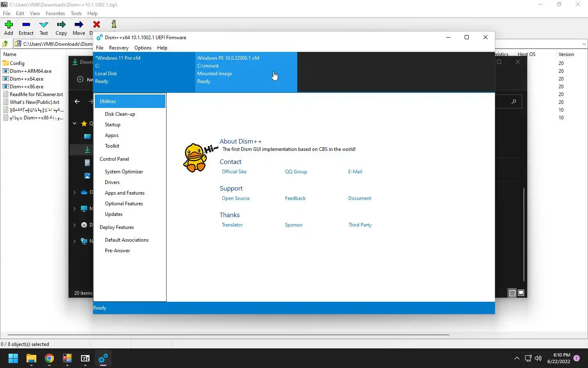Open the 7-Zip Edit menu

[20, 13]
